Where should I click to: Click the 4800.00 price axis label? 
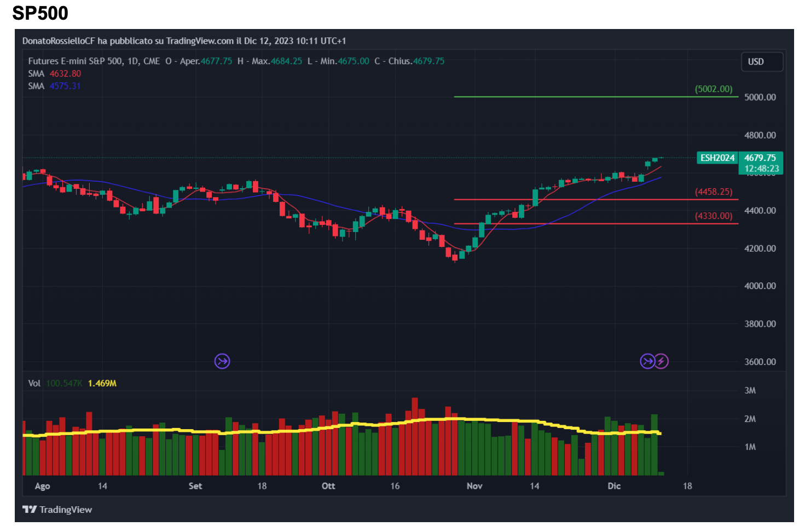coord(760,135)
